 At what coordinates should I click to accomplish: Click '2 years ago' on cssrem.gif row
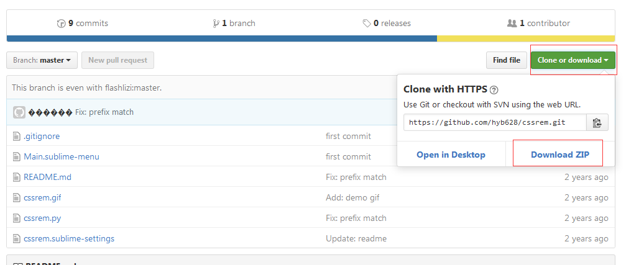(x=586, y=198)
